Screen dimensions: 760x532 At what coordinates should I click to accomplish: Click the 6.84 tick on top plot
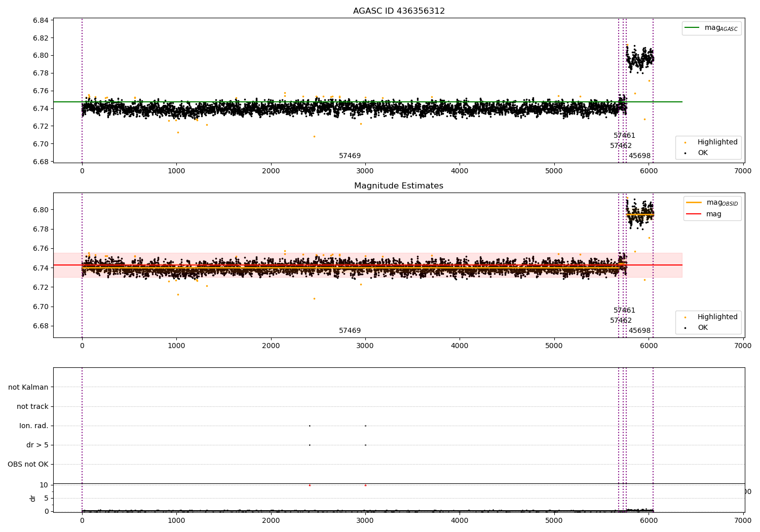coord(41,20)
